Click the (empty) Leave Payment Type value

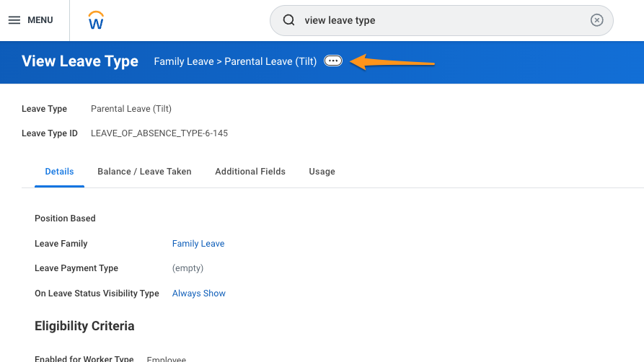point(188,268)
